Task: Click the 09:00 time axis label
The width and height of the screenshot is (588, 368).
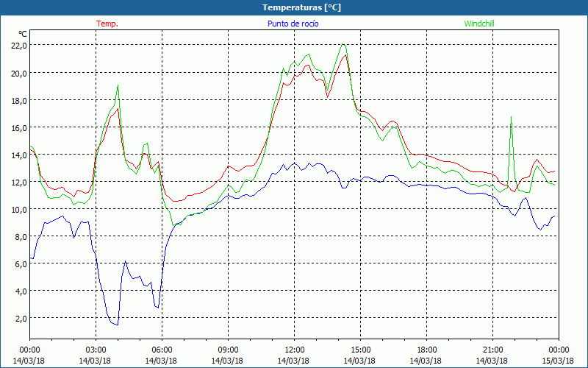Action: pyautogui.click(x=228, y=350)
